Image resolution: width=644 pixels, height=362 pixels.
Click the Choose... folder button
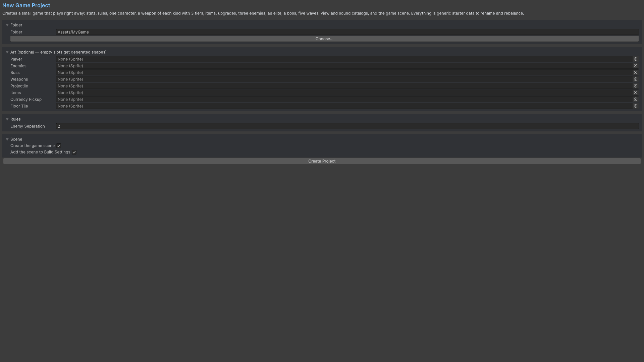[x=324, y=39]
